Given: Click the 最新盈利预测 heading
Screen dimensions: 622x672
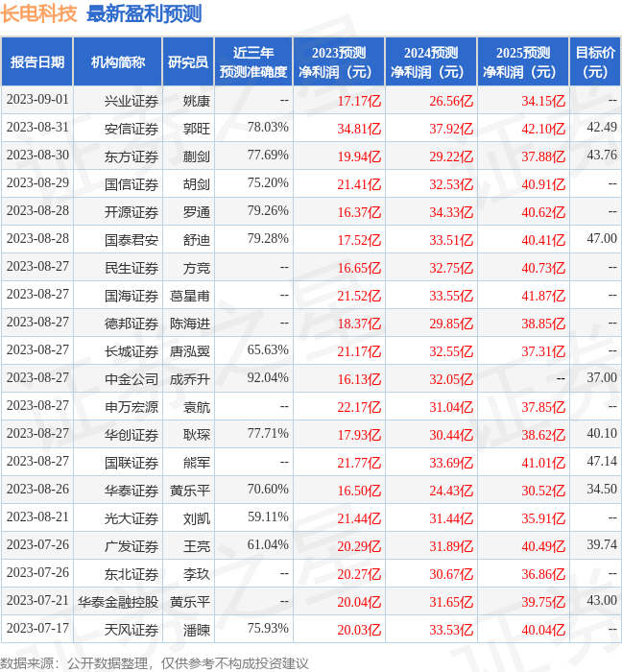Looking at the screenshot, I should pos(144,13).
